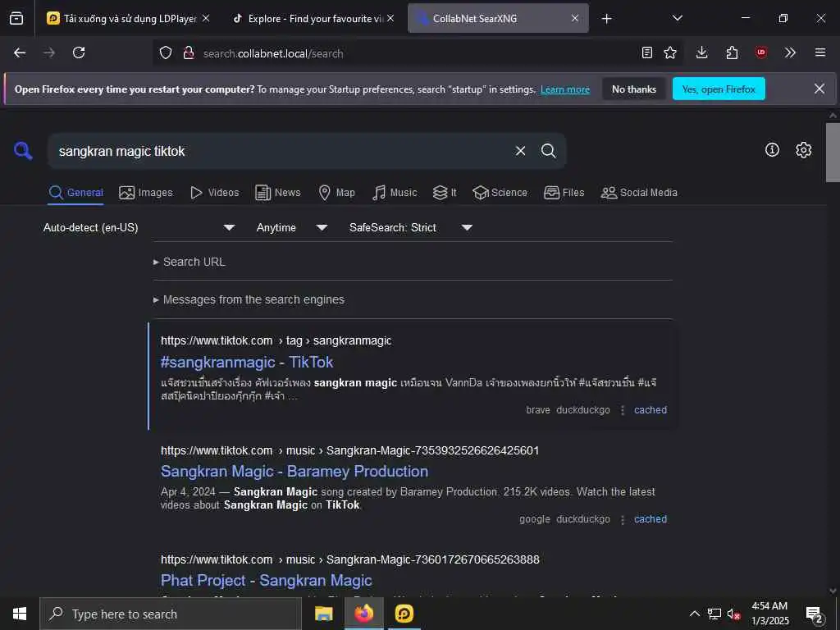Open options dots for Baramey Production result

click(x=623, y=519)
